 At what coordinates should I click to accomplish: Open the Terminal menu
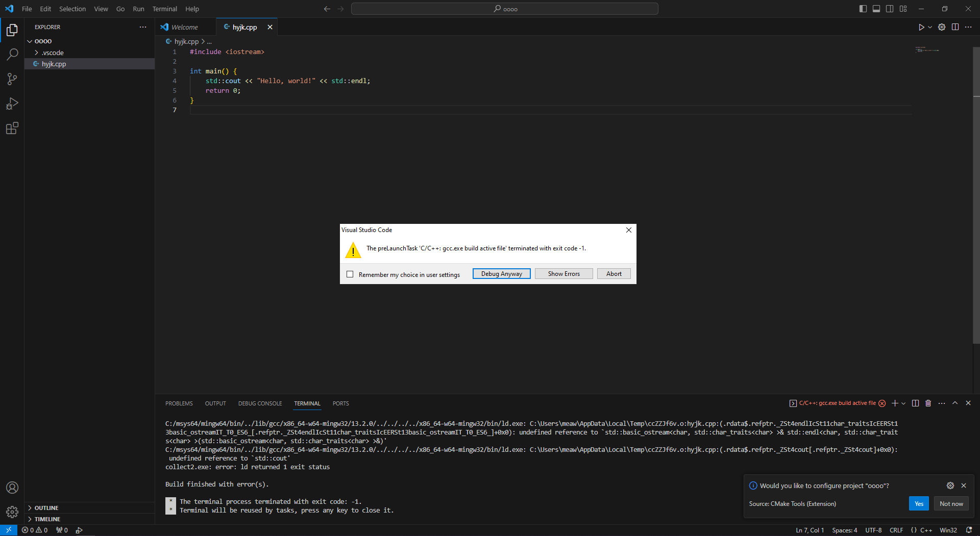tap(164, 9)
